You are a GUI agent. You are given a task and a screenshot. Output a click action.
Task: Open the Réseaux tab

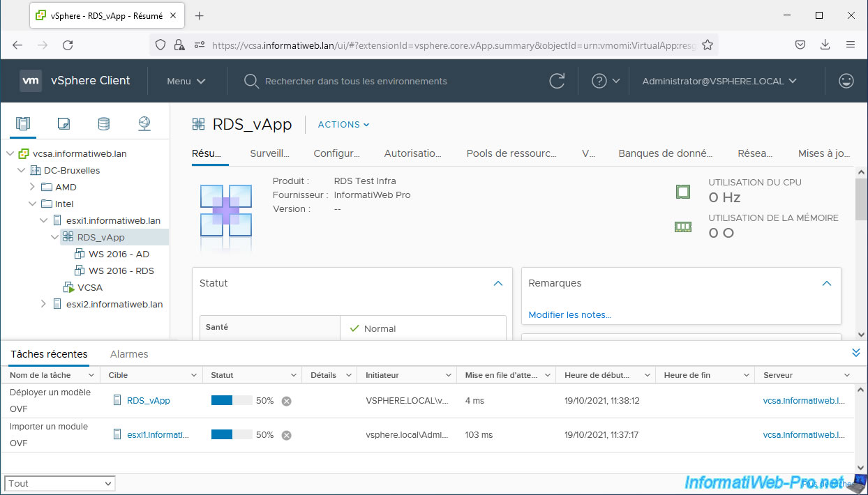755,153
